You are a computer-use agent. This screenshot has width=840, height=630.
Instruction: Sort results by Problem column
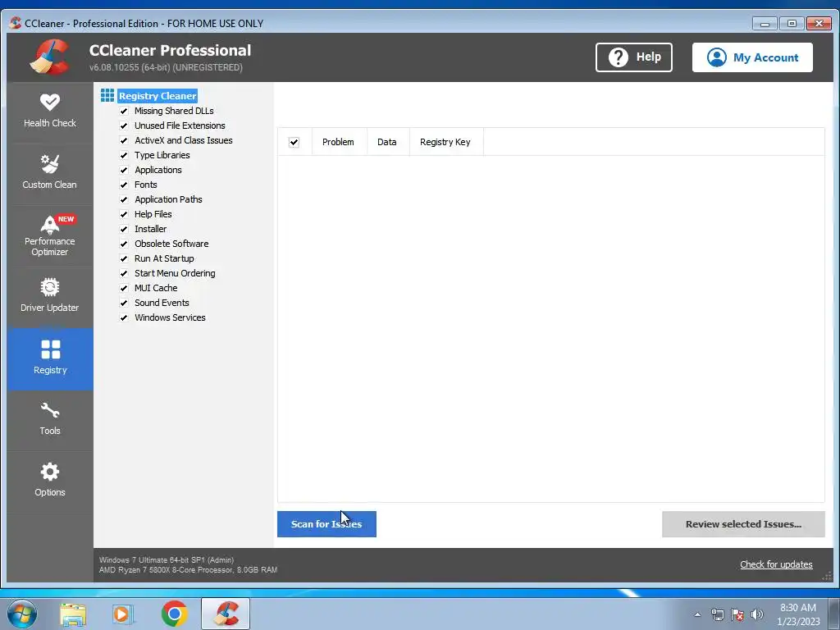(x=339, y=142)
